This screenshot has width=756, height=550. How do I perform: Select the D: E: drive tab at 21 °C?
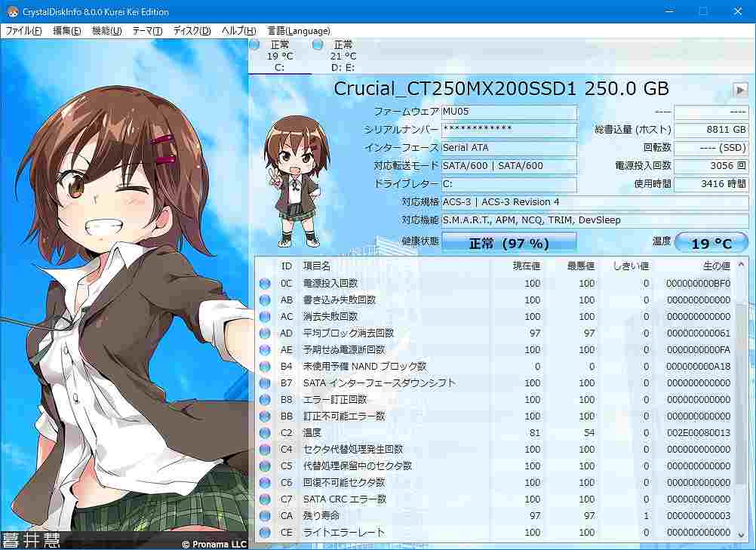point(343,57)
